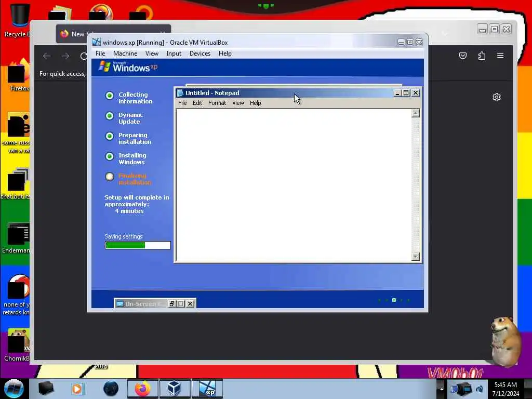
Task: Show hidden tray icons arrow
Action: [x=441, y=389]
